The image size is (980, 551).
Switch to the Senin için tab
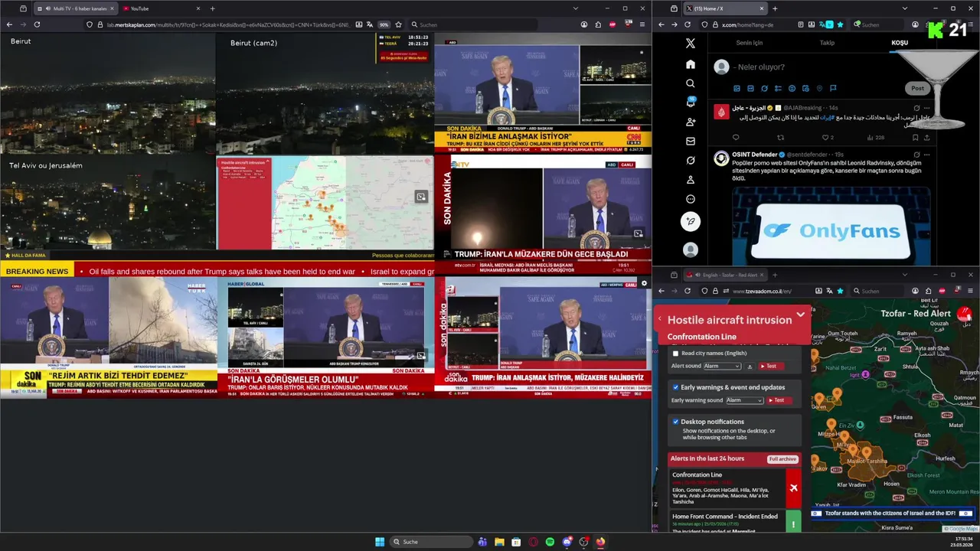[749, 43]
